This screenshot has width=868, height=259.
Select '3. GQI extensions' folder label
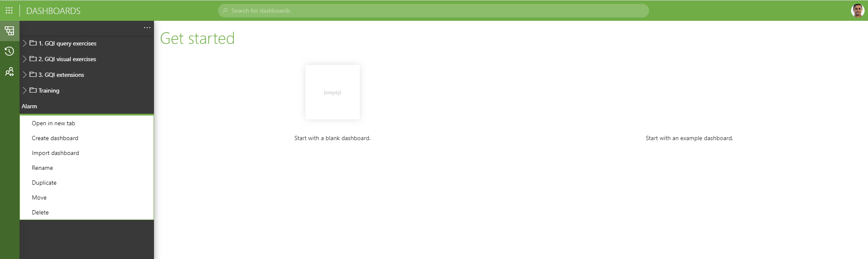tap(62, 75)
